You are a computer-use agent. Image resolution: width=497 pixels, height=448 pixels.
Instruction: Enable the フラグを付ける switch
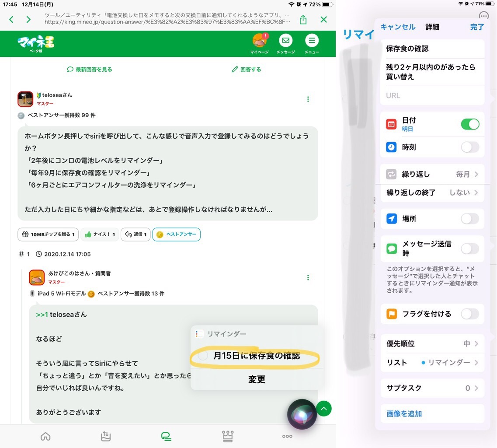coord(470,314)
